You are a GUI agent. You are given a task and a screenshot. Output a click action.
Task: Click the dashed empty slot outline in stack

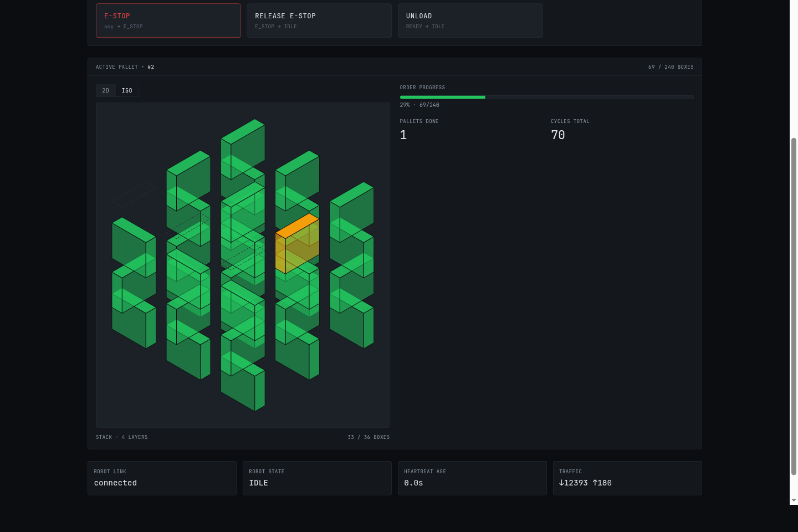134,194
